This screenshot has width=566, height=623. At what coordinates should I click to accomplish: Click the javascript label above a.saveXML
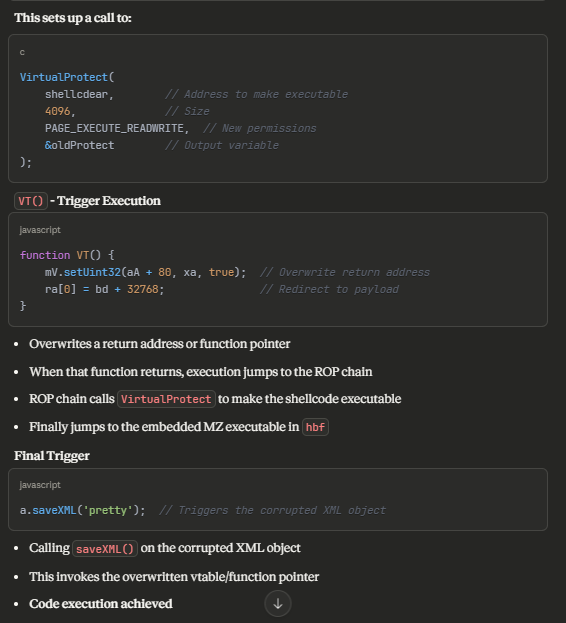(40, 485)
